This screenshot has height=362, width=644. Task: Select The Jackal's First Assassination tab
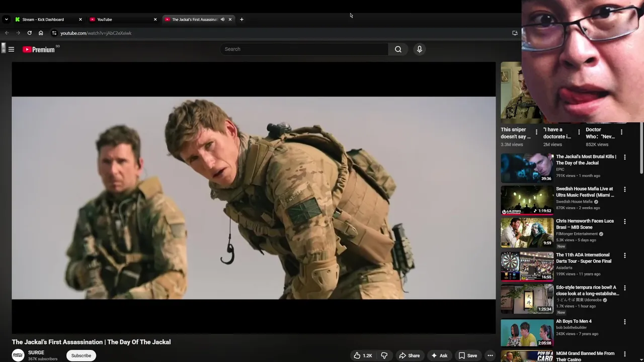coord(194,19)
